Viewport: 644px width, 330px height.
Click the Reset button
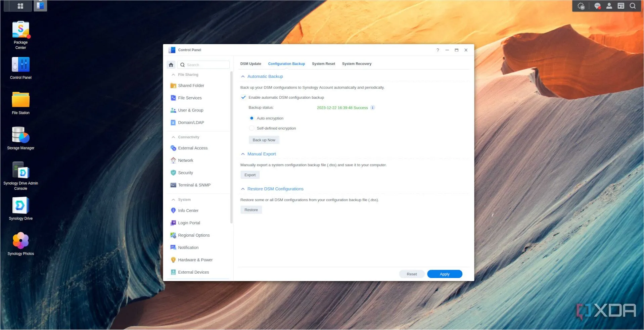tap(412, 274)
